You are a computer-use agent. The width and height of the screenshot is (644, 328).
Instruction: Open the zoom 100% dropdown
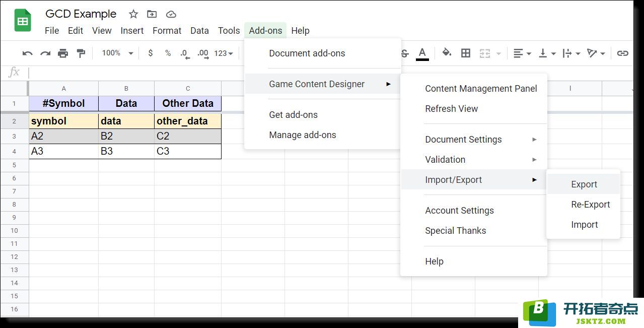click(x=117, y=53)
